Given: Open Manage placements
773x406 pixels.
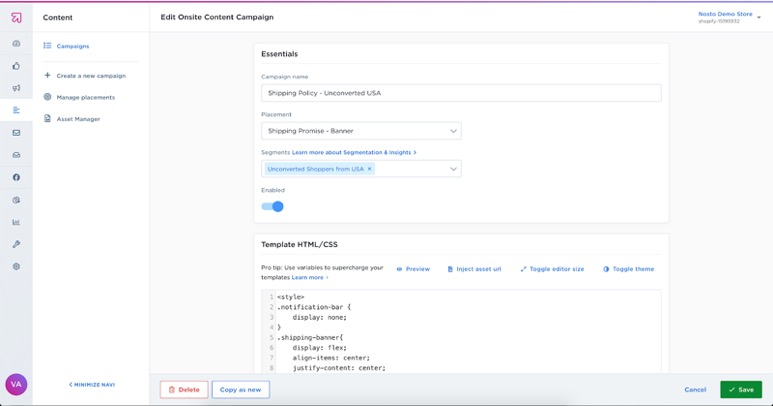Looking at the screenshot, I should 86,98.
